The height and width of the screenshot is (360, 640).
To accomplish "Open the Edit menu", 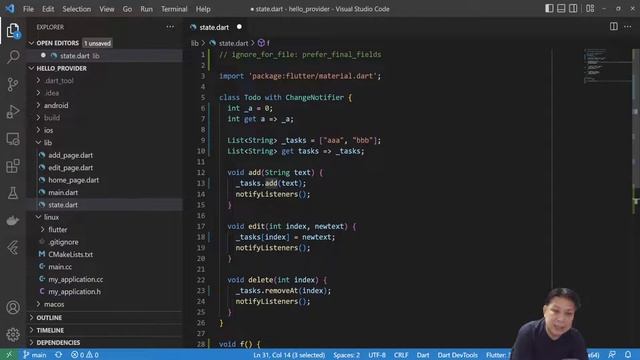I will point(48,9).
